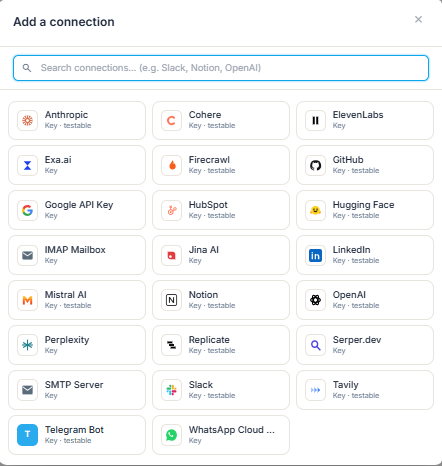
Task: Add a Cohere connection
Action: point(221,120)
